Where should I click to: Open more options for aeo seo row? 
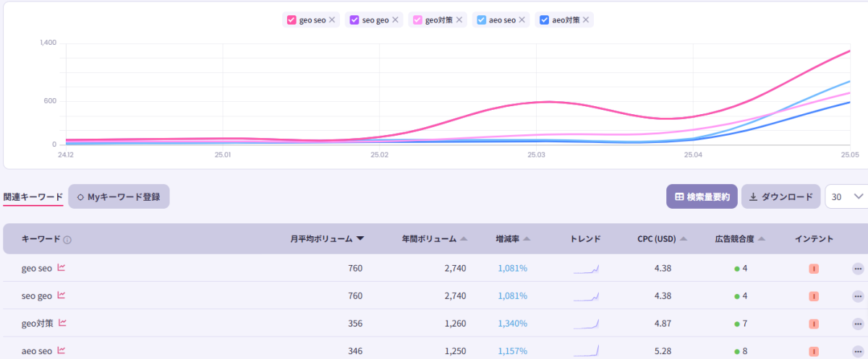pos(858,351)
